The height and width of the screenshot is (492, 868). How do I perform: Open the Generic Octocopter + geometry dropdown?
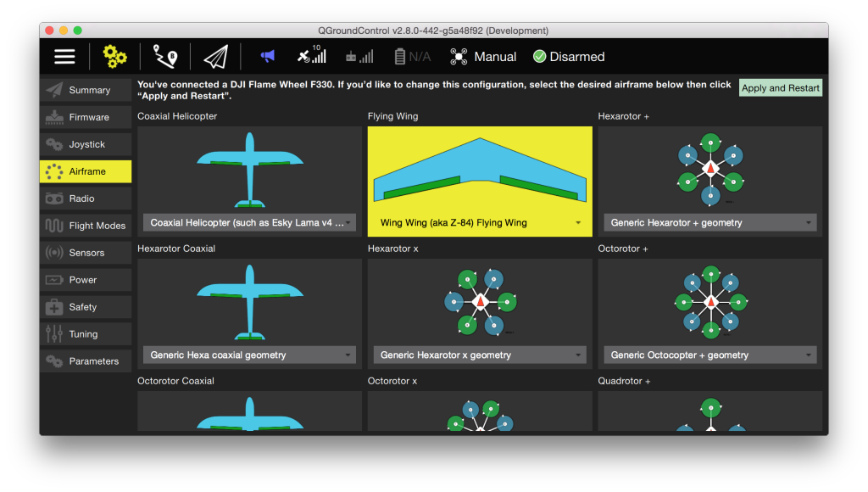click(710, 355)
